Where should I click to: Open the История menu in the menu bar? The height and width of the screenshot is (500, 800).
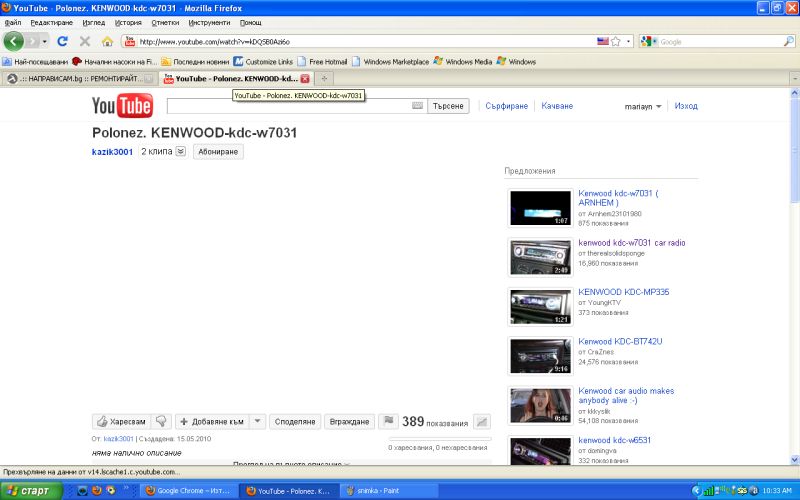pos(128,22)
